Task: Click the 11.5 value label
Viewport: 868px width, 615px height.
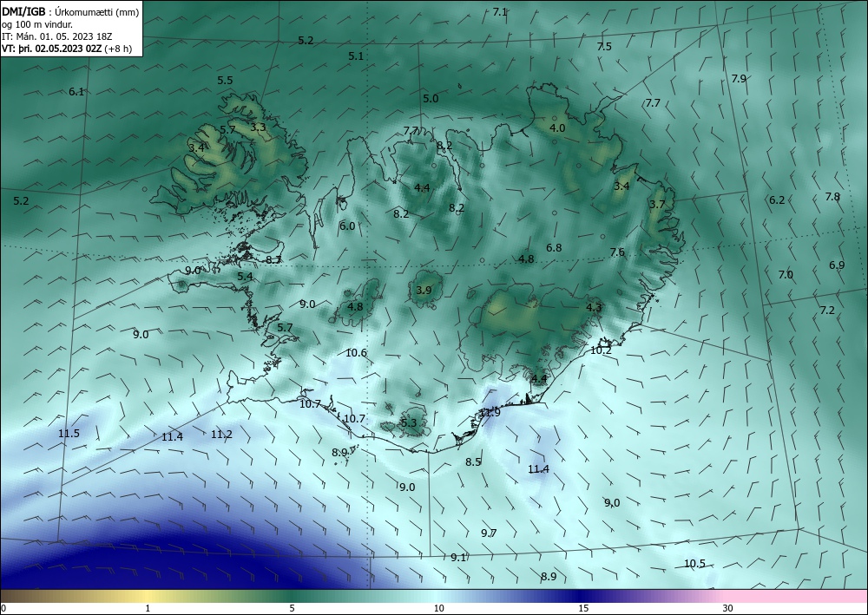Action: pos(69,433)
